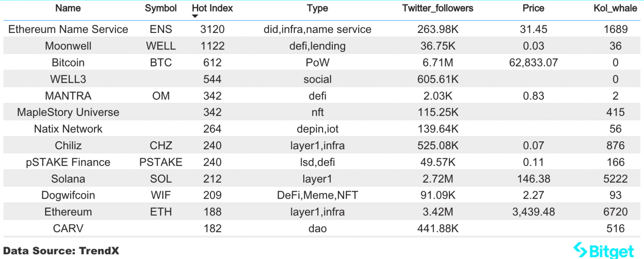Select the BTC symbol cell
The height and width of the screenshot is (259, 644).
click(x=161, y=63)
